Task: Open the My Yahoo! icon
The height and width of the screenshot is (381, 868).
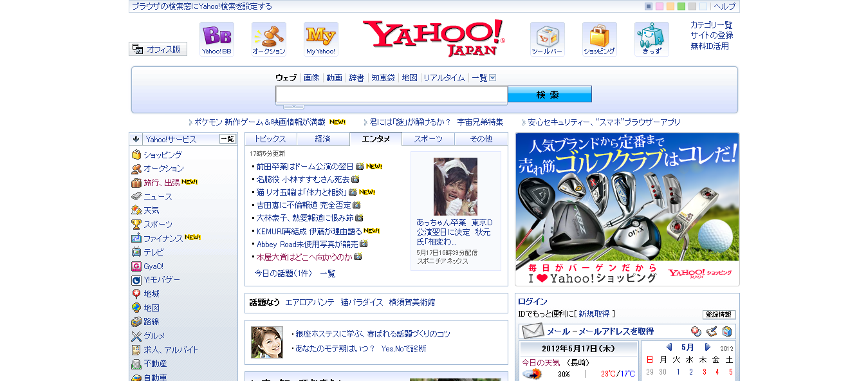Action: click(321, 39)
